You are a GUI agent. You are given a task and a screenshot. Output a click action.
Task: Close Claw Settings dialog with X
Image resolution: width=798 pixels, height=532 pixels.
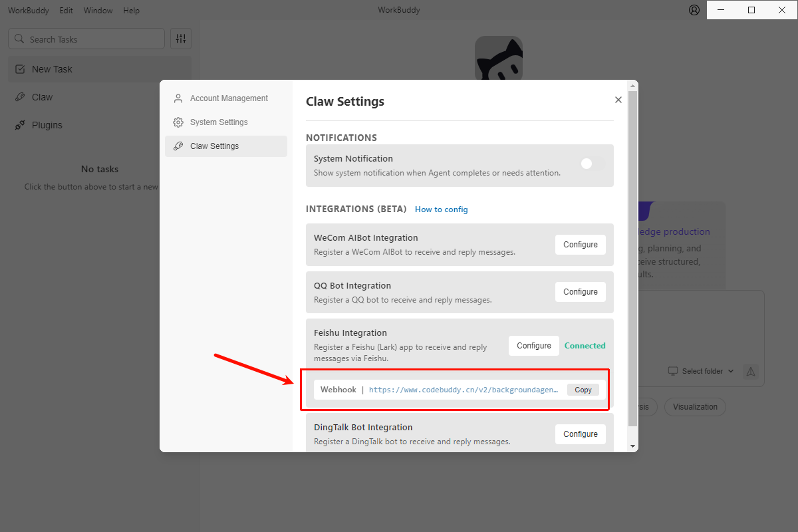pyautogui.click(x=618, y=100)
